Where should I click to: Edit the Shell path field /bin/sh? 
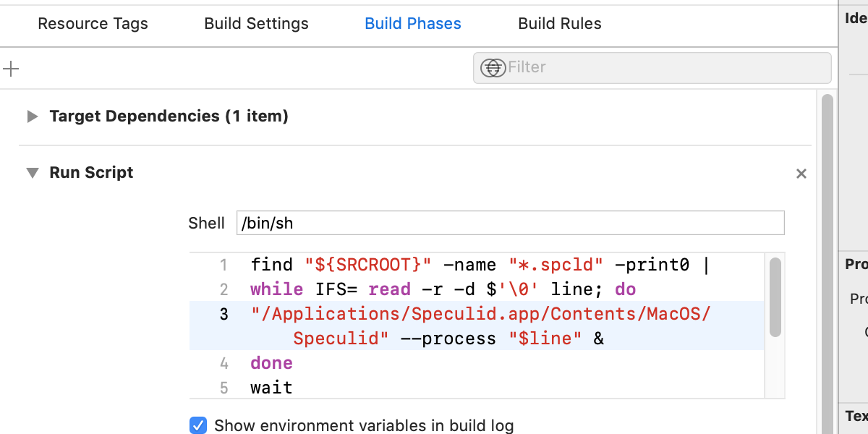point(510,223)
